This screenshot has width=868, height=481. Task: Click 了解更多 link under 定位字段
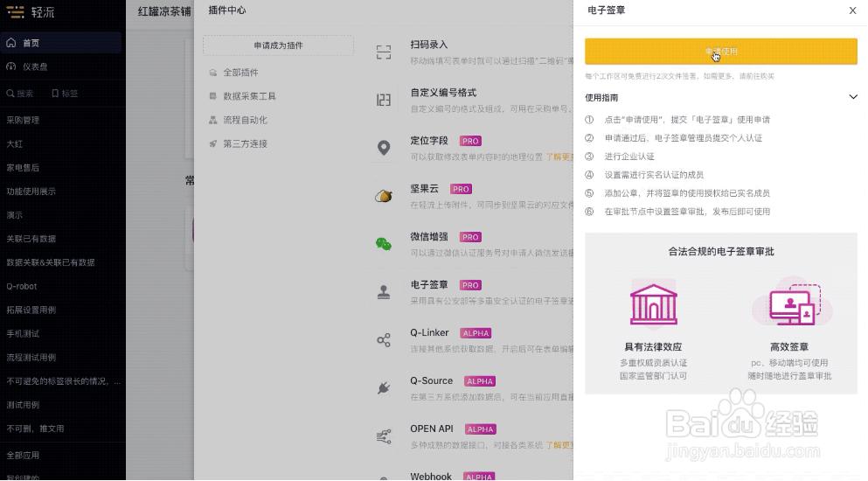point(559,157)
